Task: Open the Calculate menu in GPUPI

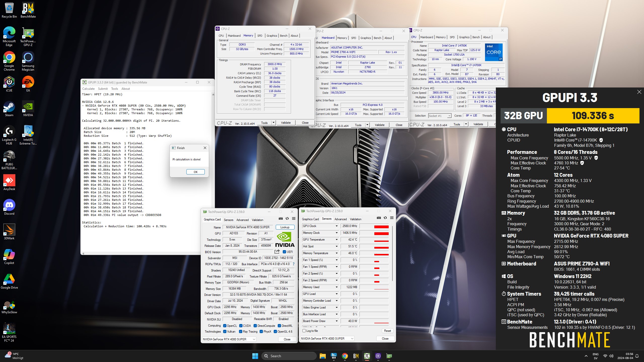Action: point(88,89)
